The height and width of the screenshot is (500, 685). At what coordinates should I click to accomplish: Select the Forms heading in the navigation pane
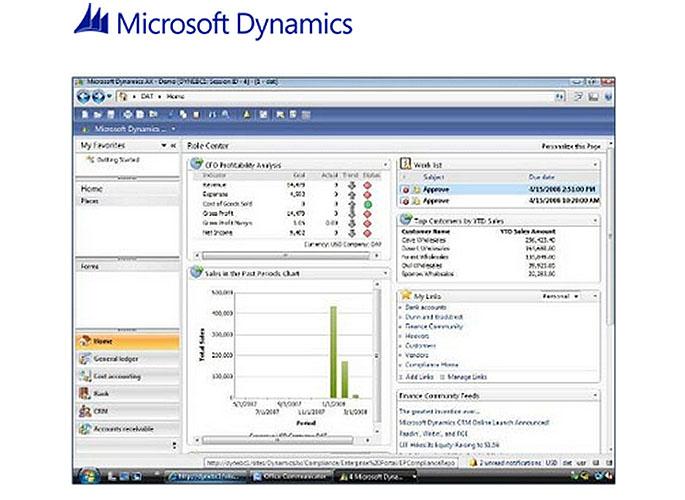tap(90, 266)
